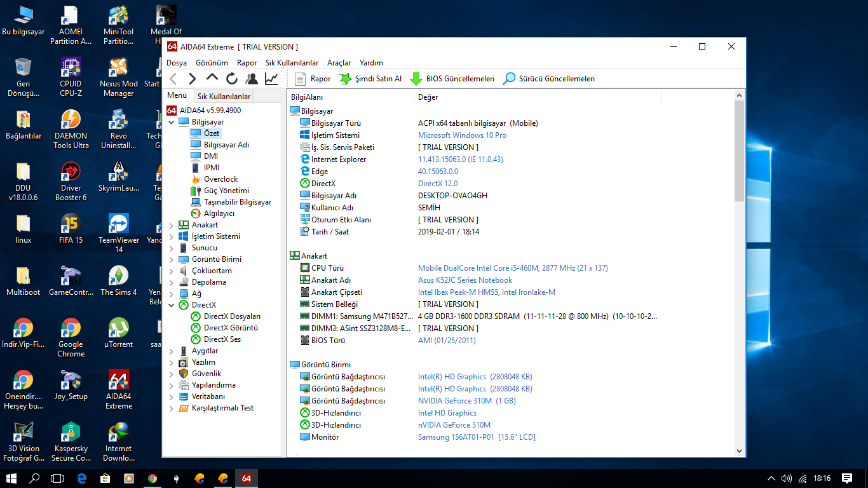Collapse the DirectX tree node
This screenshot has width=868, height=488.
(x=171, y=305)
